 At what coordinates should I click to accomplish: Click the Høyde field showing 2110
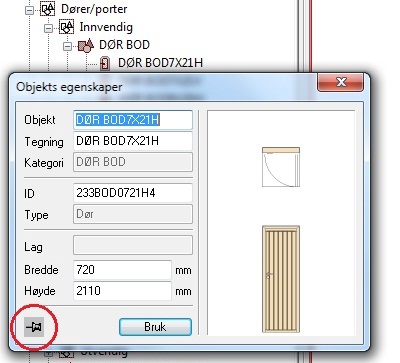click(122, 291)
